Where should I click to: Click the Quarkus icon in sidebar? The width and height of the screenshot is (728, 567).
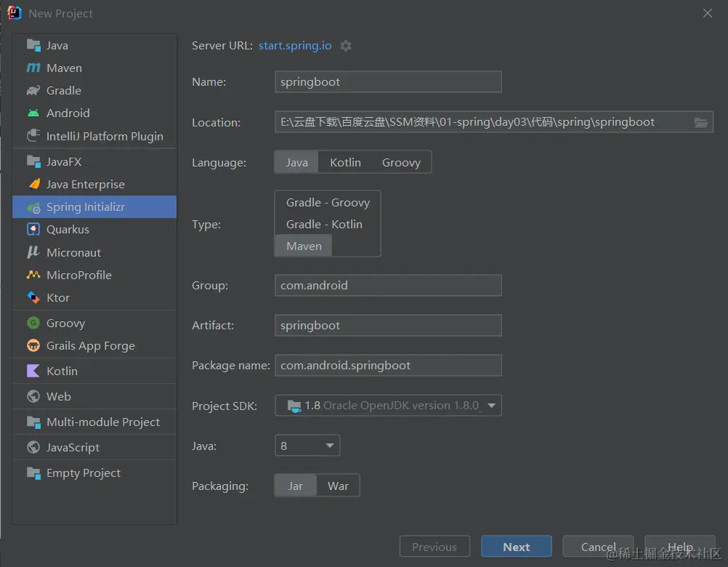(33, 230)
